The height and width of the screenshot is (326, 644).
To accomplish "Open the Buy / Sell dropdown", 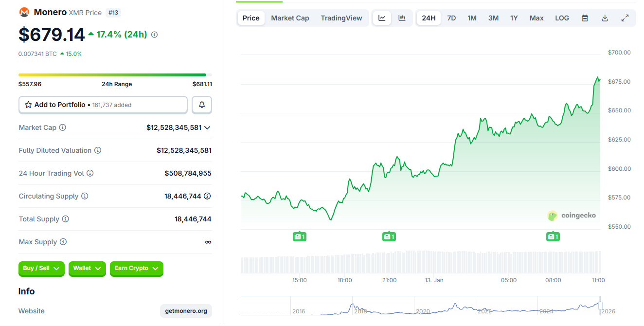I will [x=41, y=269].
